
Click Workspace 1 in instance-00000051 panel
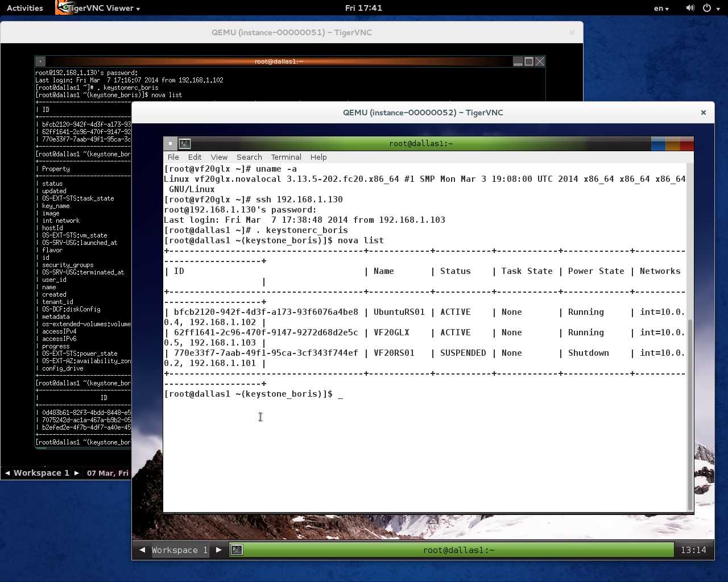click(42, 473)
